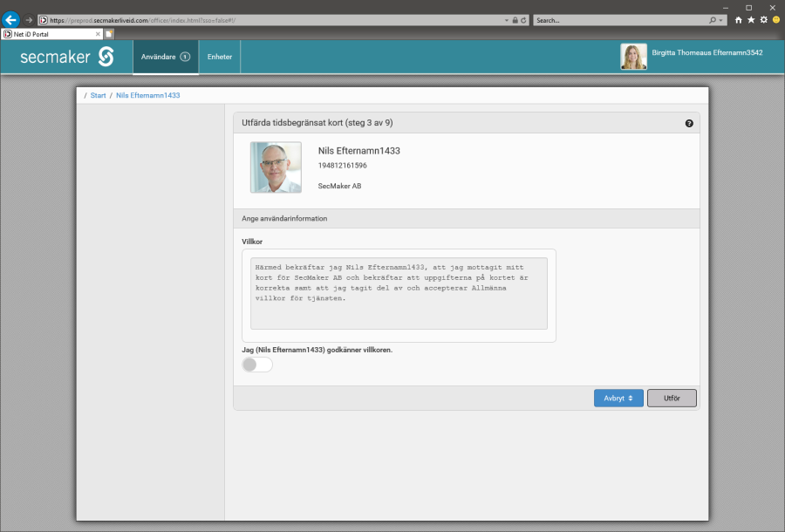
Task: Click the browser back arrow button
Action: (x=10, y=20)
